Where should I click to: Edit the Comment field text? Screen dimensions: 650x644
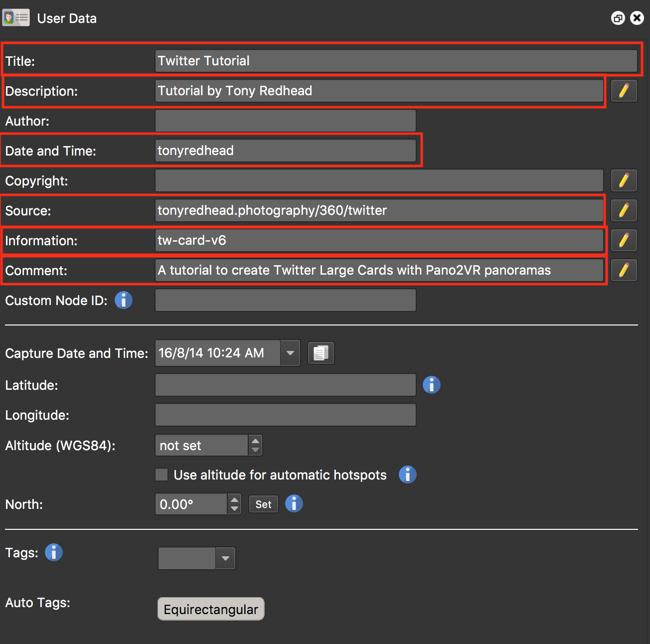coord(379,270)
